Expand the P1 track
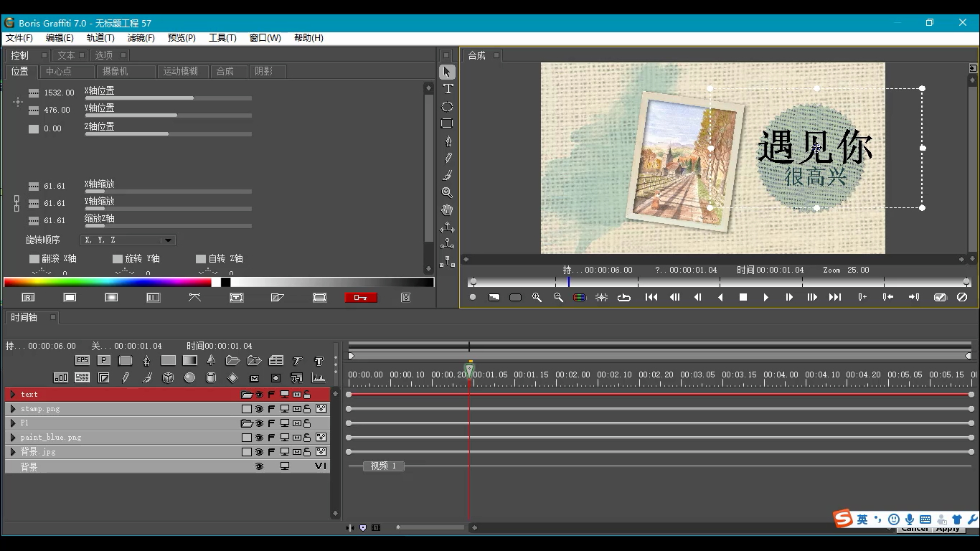 coord(13,423)
